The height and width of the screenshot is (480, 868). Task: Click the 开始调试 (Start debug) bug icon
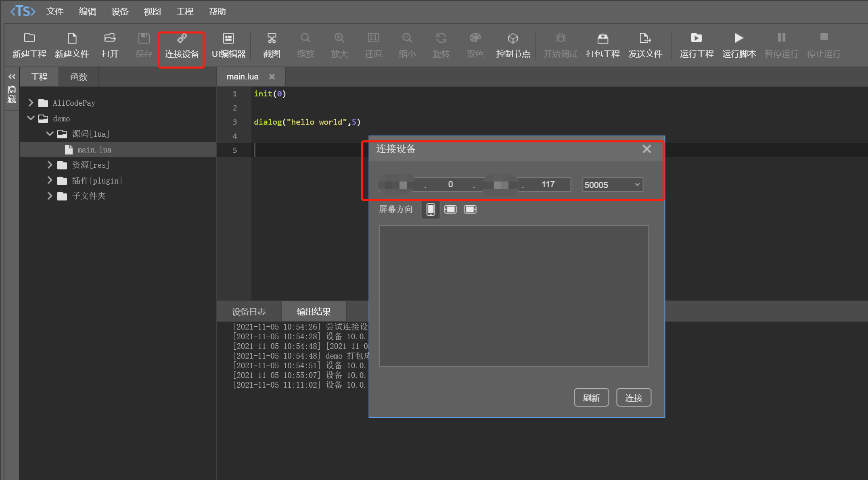tap(561, 38)
